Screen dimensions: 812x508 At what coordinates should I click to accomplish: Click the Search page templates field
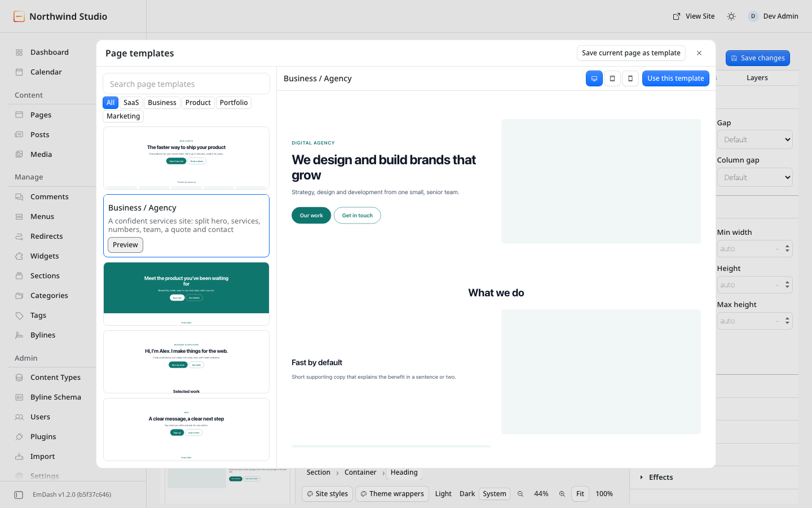186,84
